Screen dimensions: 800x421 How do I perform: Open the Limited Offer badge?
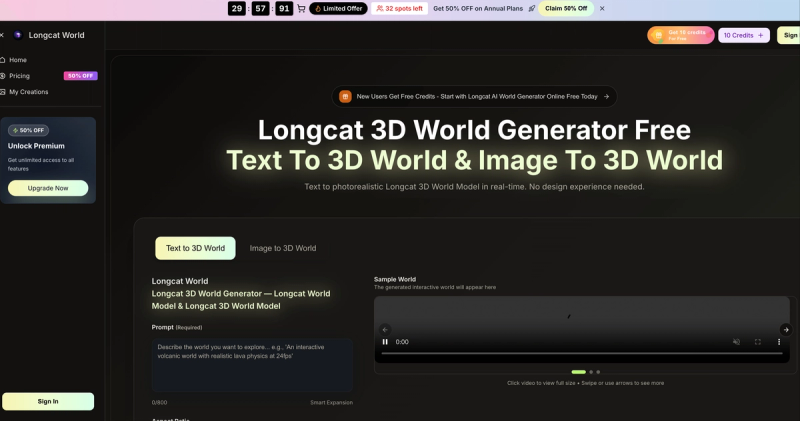click(x=338, y=9)
